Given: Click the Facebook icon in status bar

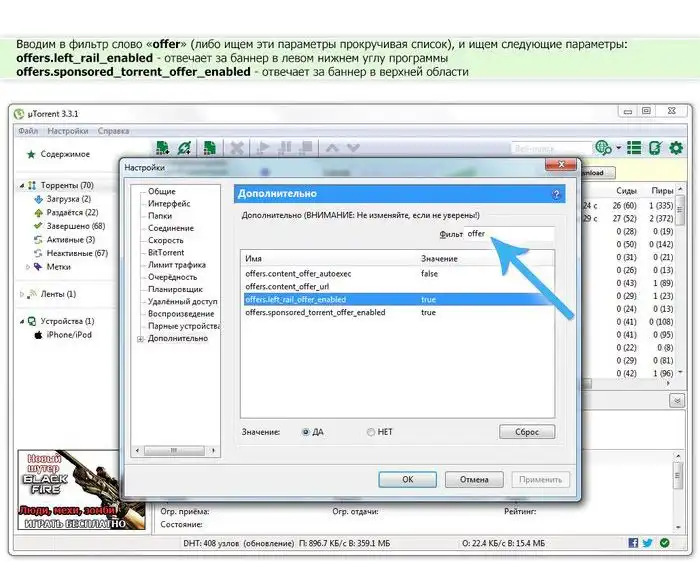Looking at the screenshot, I should point(634,543).
